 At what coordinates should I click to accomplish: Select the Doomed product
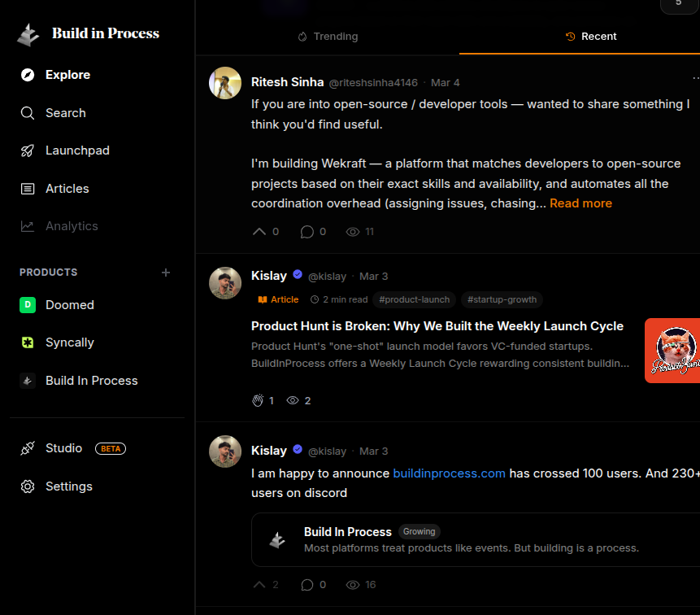[x=70, y=305]
